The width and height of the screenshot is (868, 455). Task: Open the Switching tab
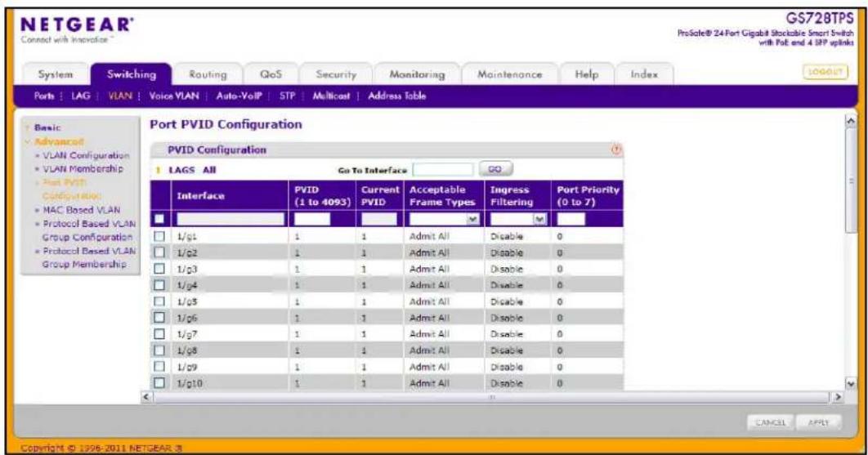point(132,74)
